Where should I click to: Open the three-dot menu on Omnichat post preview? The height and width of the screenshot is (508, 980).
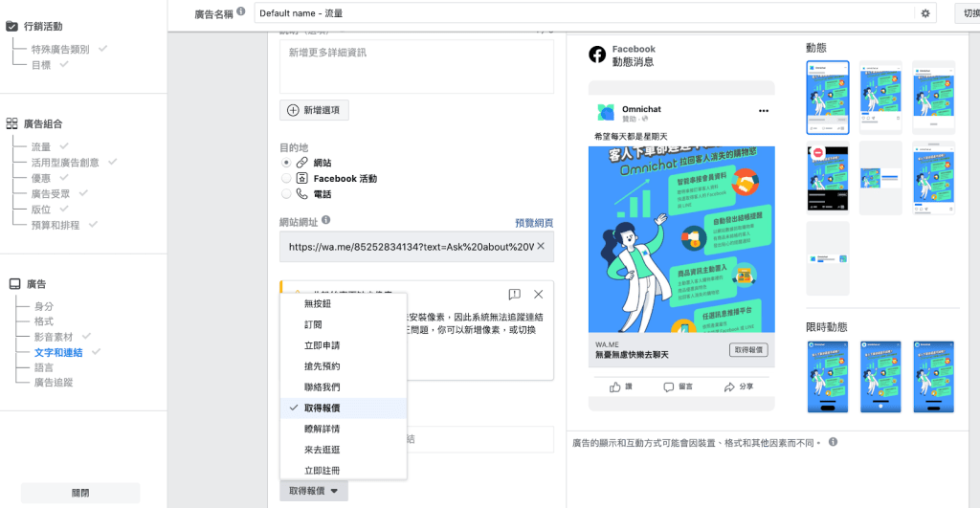pos(763,111)
